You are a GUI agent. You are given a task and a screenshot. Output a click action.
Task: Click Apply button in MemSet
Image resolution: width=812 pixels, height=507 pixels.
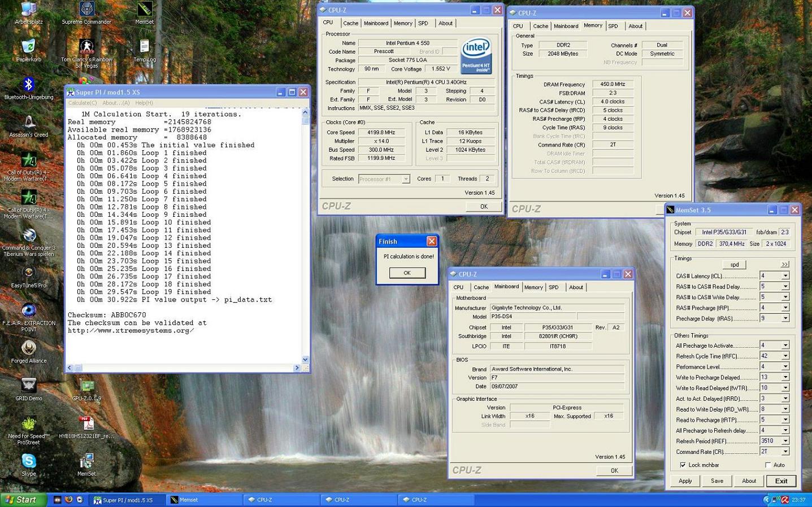pyautogui.click(x=685, y=481)
